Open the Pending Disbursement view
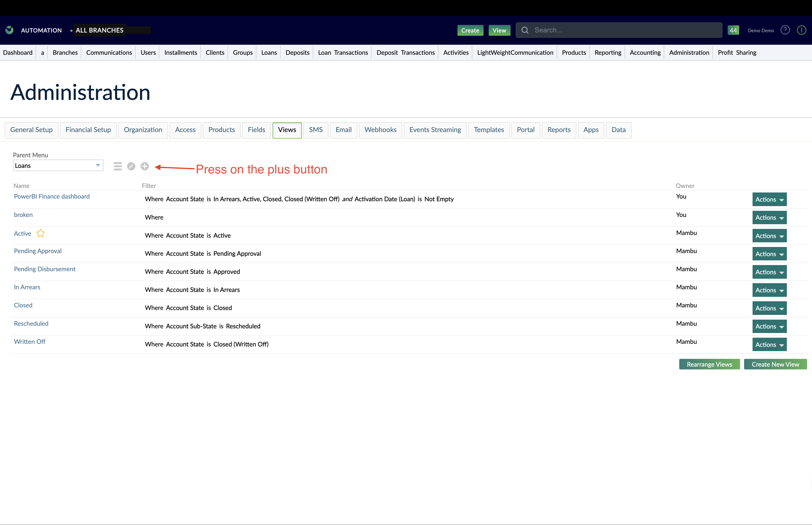 pyautogui.click(x=44, y=269)
